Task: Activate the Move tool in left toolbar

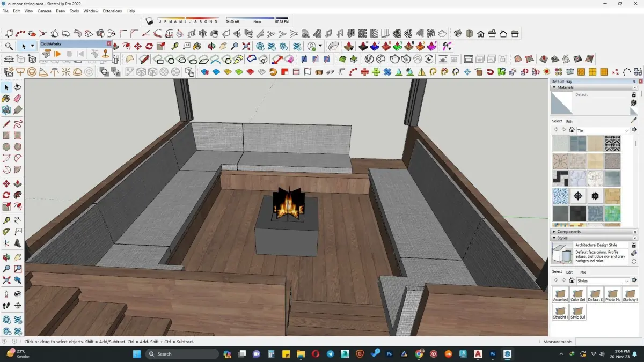Action: coord(6,183)
